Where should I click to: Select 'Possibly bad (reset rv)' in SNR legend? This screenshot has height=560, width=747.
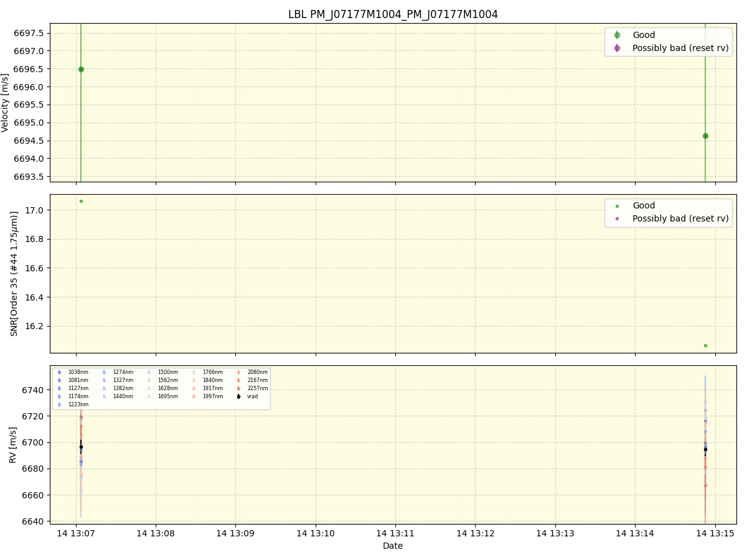pos(680,218)
